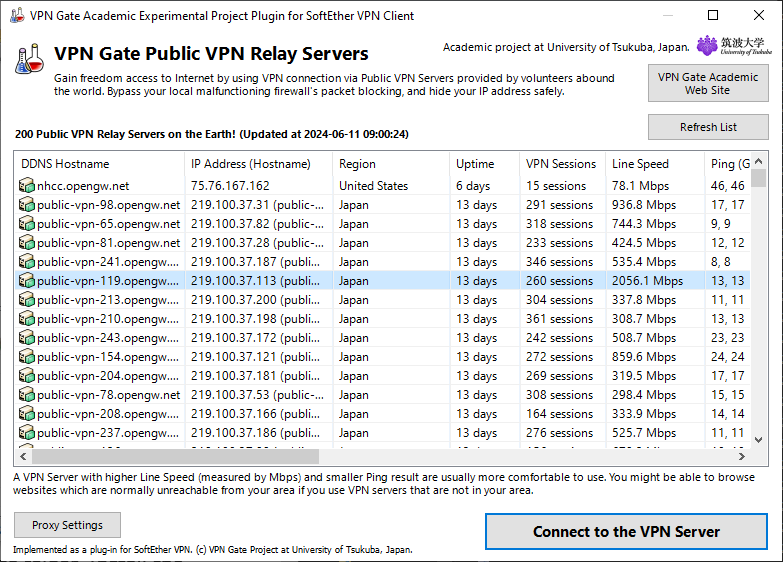Select IP address 75.76.167.162

[230, 186]
